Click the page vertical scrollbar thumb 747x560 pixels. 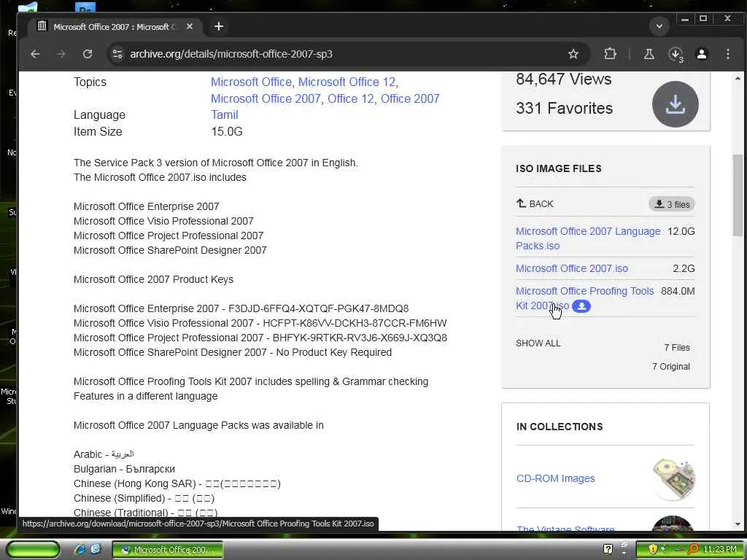pyautogui.click(x=738, y=195)
